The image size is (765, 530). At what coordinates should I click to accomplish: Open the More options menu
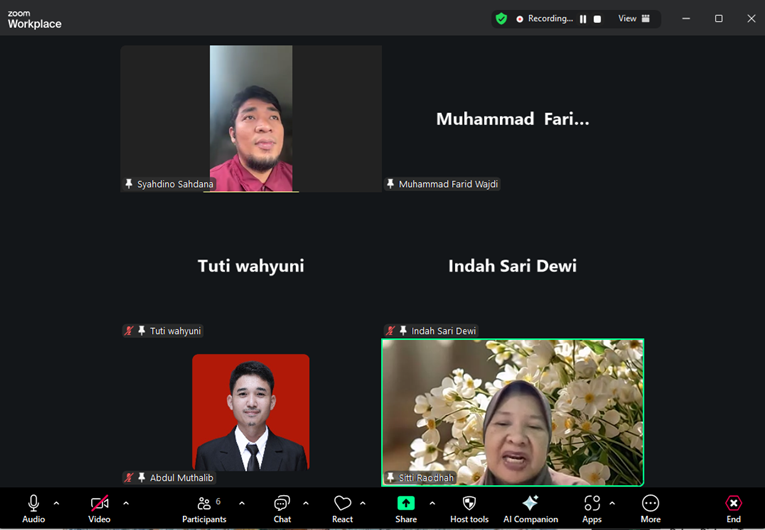click(x=650, y=510)
